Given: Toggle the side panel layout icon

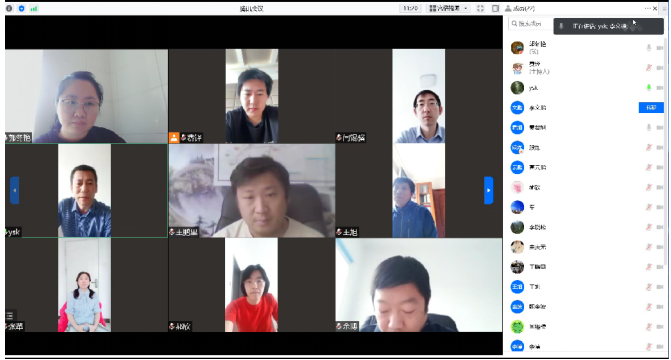Looking at the screenshot, I should click(495, 8).
